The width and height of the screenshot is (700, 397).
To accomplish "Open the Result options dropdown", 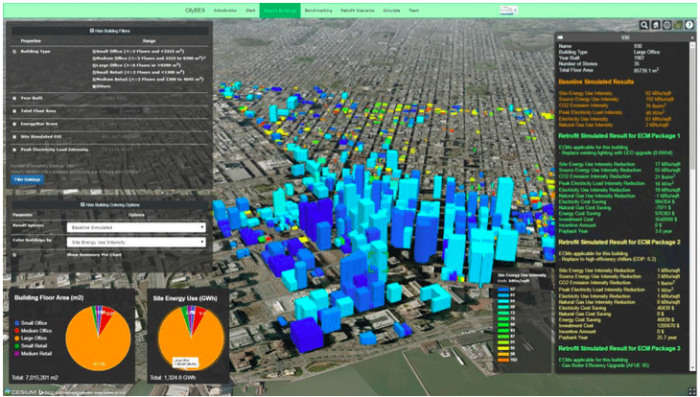I will point(136,228).
